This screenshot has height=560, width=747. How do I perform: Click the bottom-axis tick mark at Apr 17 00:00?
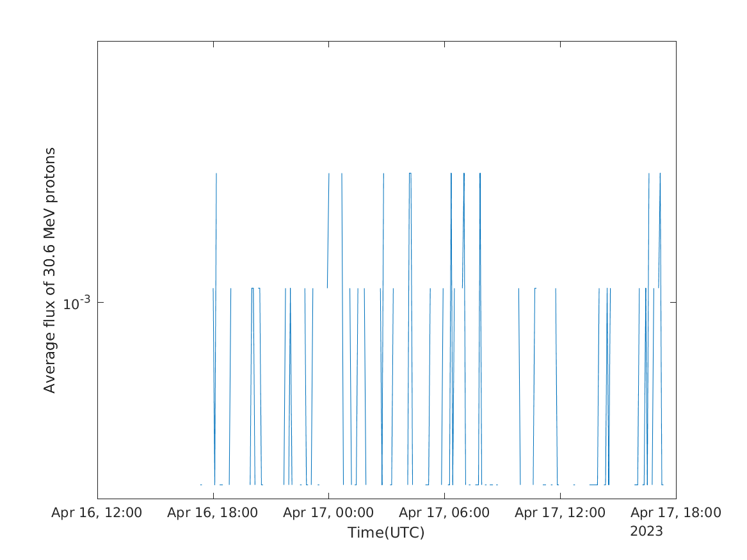point(328,496)
